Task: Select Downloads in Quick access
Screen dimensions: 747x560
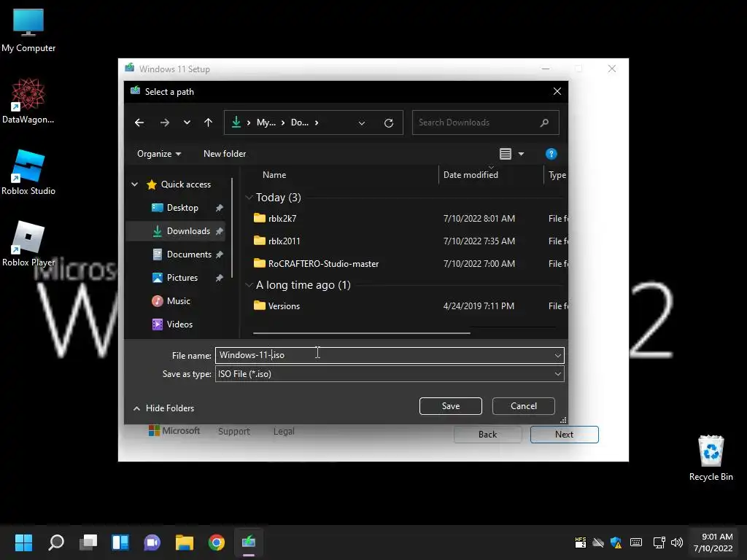Action: [188, 231]
